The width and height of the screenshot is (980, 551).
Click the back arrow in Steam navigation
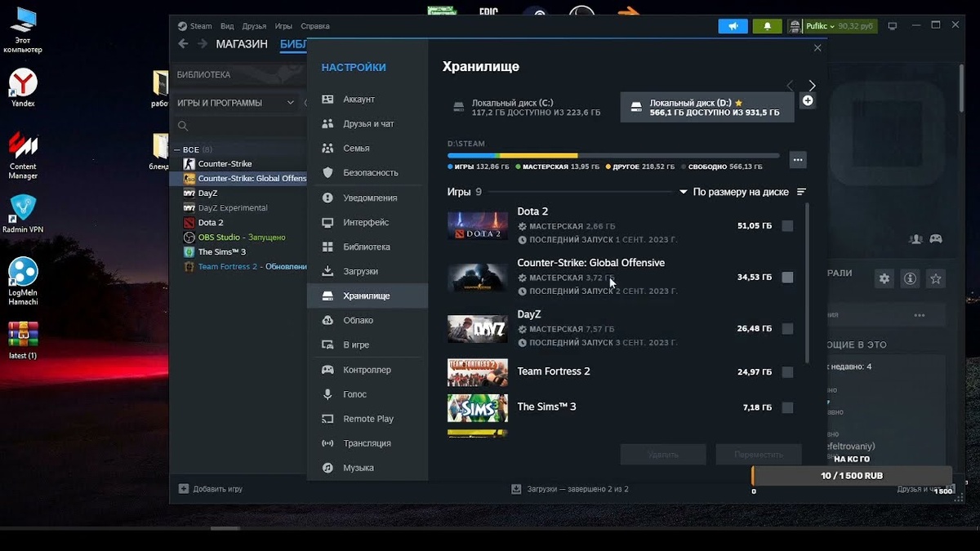(183, 44)
